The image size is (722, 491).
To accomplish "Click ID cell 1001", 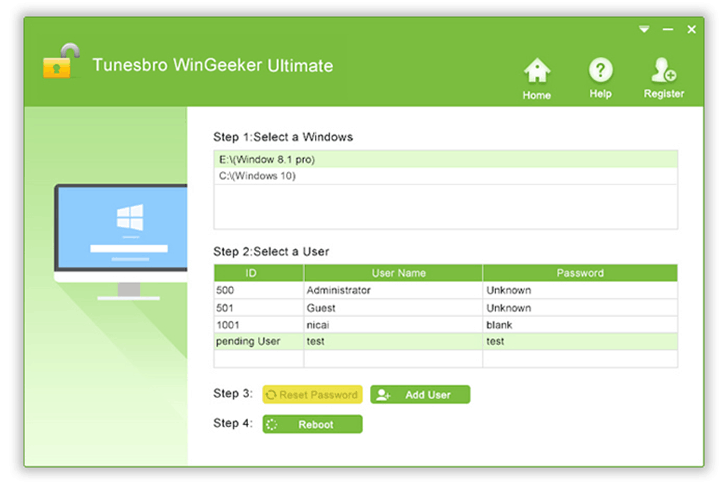I will coord(258,325).
